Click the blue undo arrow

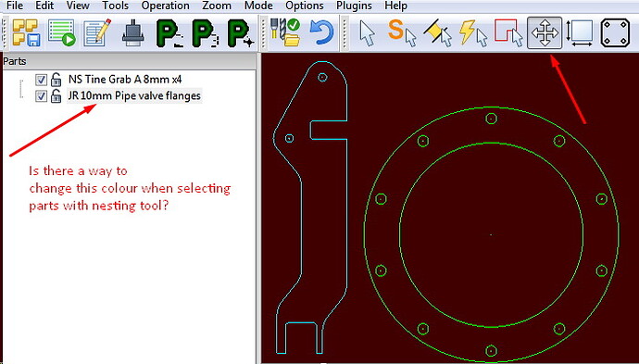[x=322, y=32]
